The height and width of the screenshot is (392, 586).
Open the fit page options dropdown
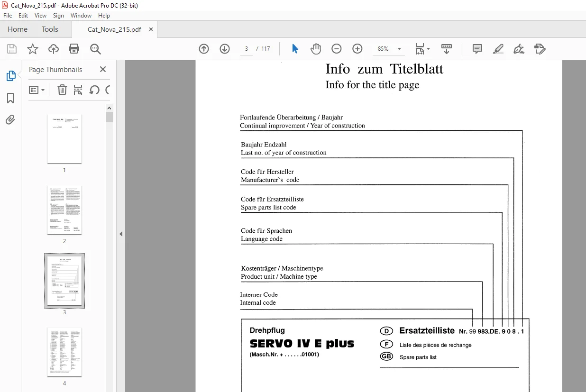tap(422, 49)
